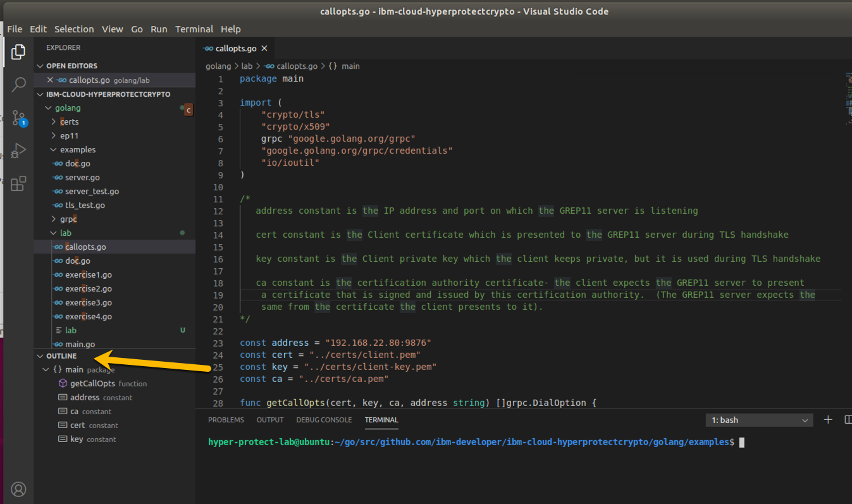852x504 pixels.
Task: Switch to the PROBLEMS panel tab
Action: coord(226,420)
